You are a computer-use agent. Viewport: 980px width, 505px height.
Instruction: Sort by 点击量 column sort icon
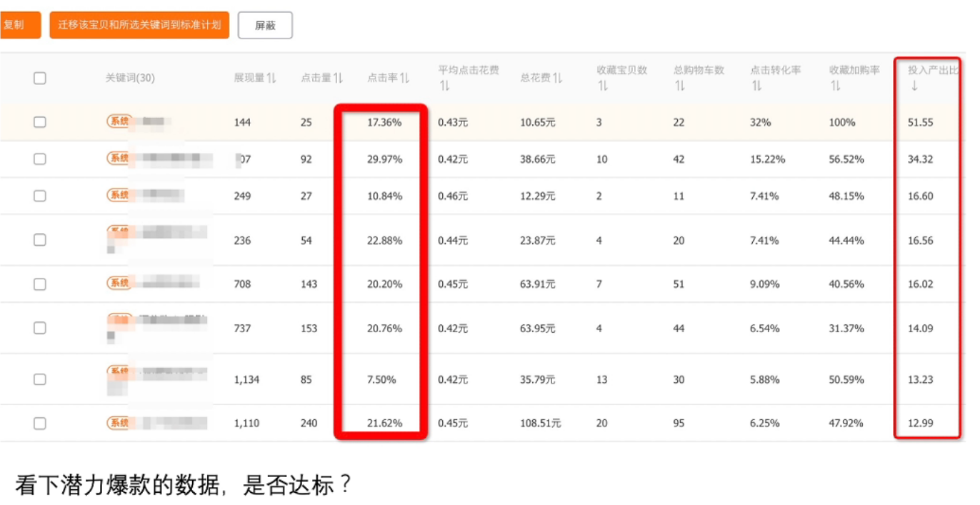click(x=339, y=78)
